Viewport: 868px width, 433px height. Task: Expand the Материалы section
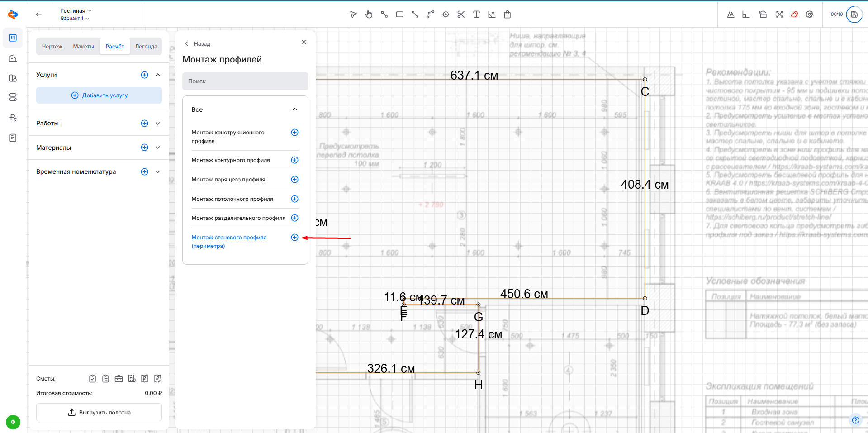(x=158, y=148)
